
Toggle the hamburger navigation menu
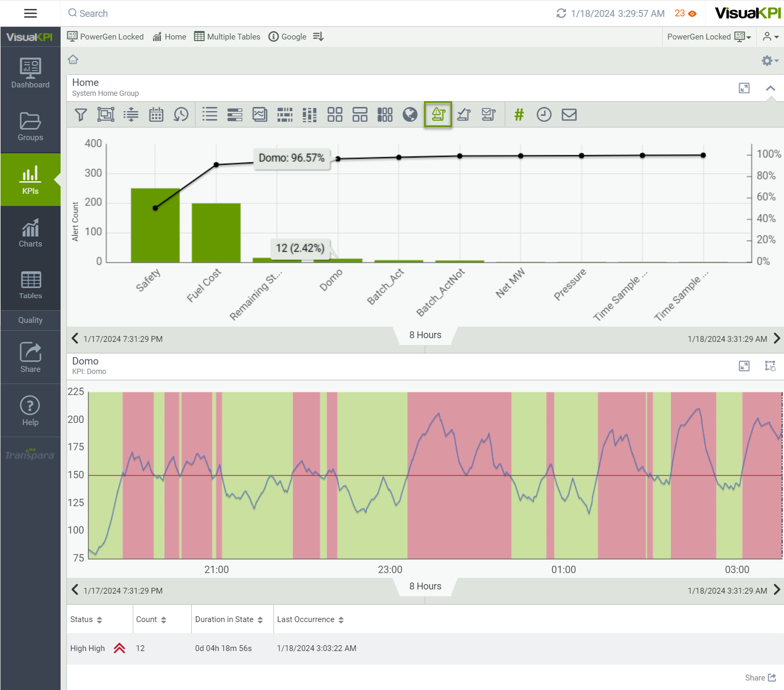pyautogui.click(x=31, y=13)
